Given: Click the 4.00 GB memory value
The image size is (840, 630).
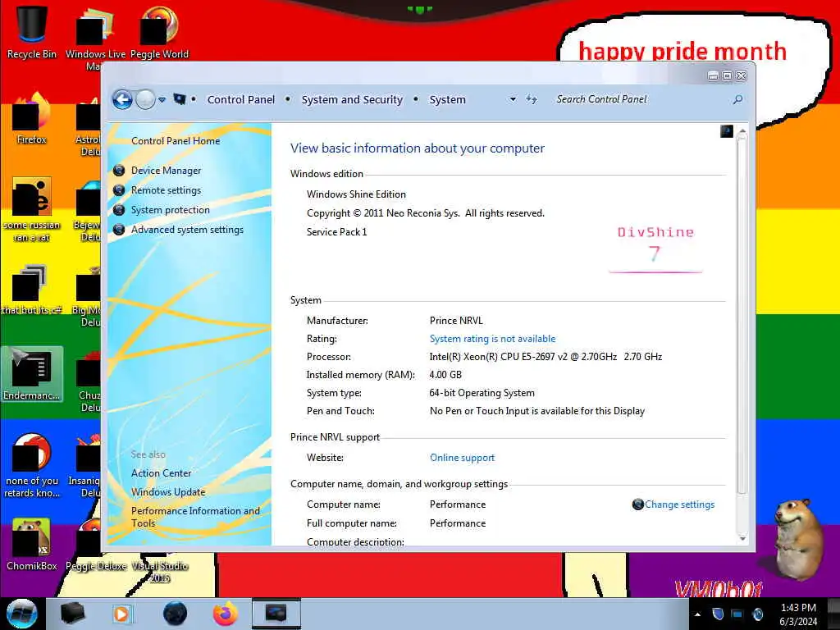Looking at the screenshot, I should tap(445, 375).
